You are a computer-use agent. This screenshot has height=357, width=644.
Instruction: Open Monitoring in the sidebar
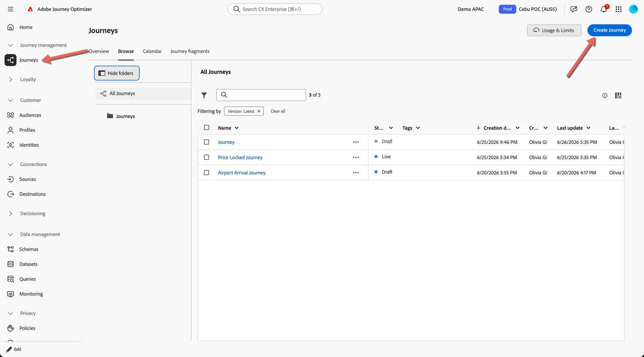(x=31, y=294)
